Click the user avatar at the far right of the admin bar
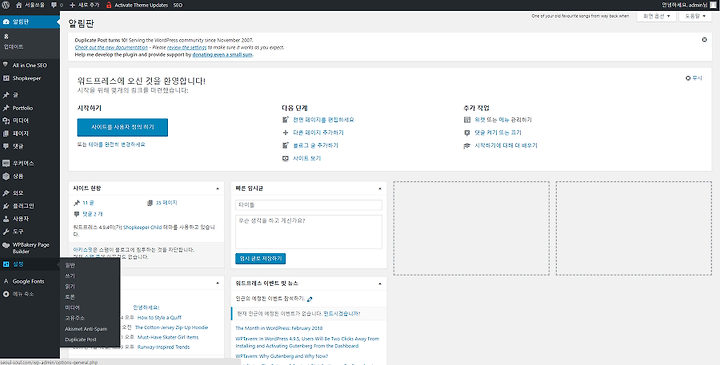This screenshot has width=720, height=365. coord(713,5)
